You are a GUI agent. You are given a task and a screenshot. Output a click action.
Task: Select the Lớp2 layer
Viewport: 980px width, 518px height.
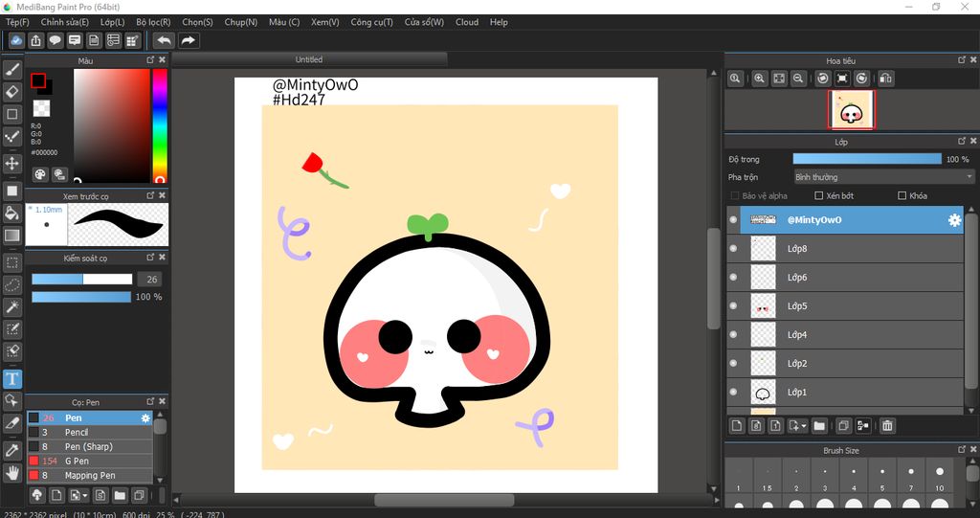point(845,364)
